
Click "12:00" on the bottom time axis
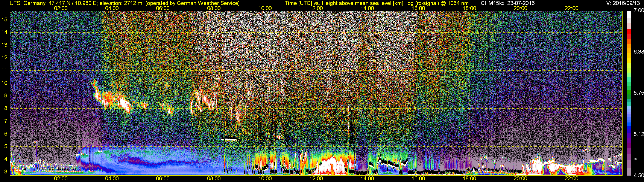pos(316,179)
